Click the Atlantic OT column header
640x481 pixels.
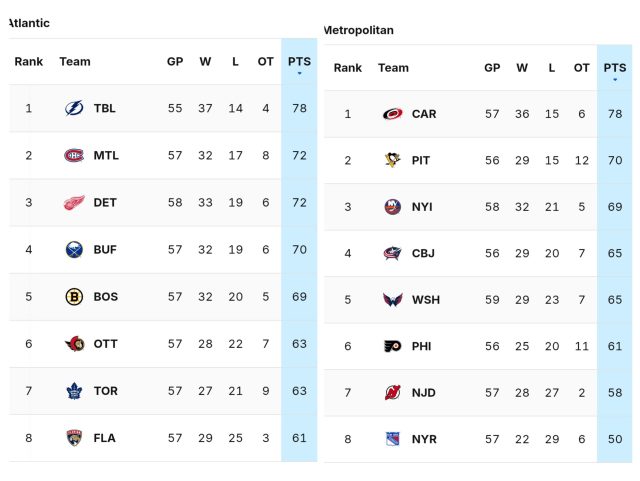pyautogui.click(x=265, y=62)
